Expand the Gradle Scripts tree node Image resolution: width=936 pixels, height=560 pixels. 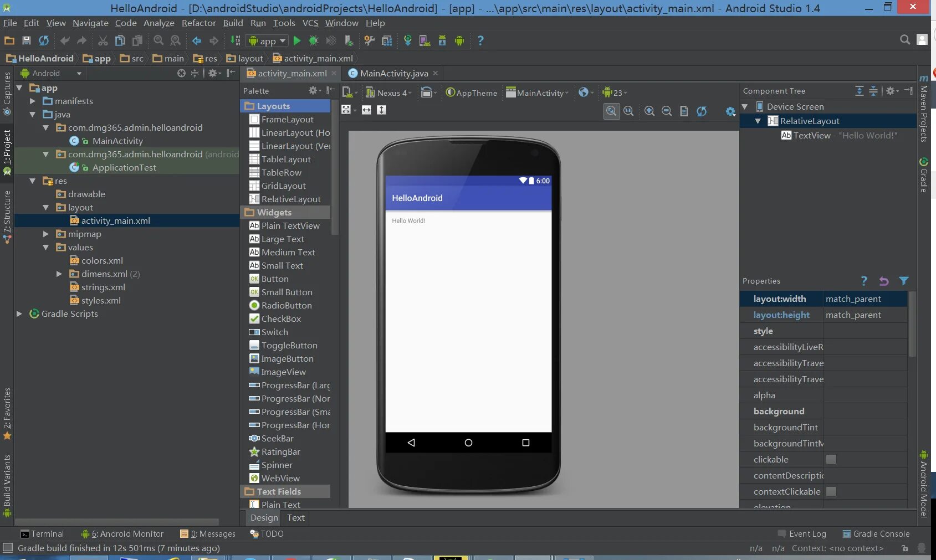[19, 314]
